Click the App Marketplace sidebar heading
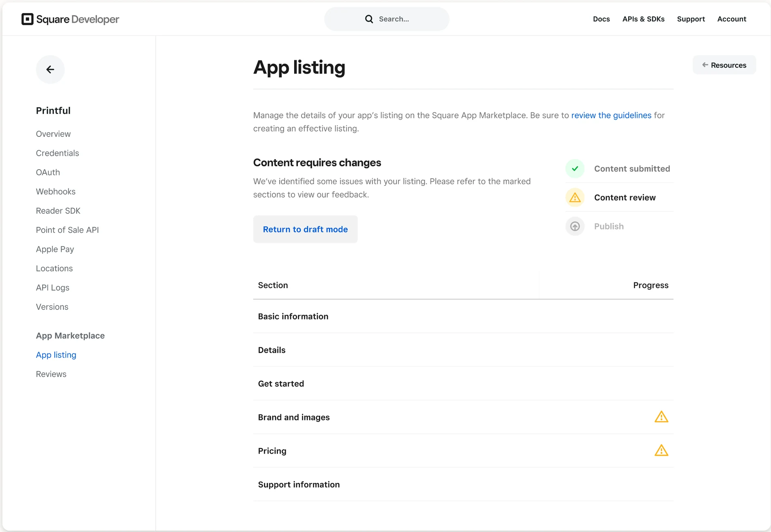Image resolution: width=771 pixels, height=532 pixels. pyautogui.click(x=70, y=336)
